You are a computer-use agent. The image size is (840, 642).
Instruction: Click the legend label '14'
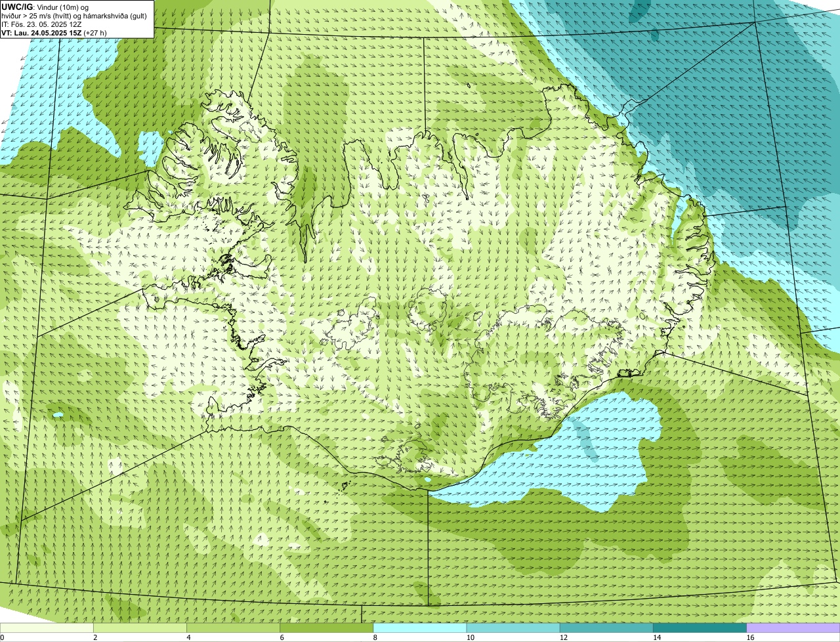click(657, 637)
